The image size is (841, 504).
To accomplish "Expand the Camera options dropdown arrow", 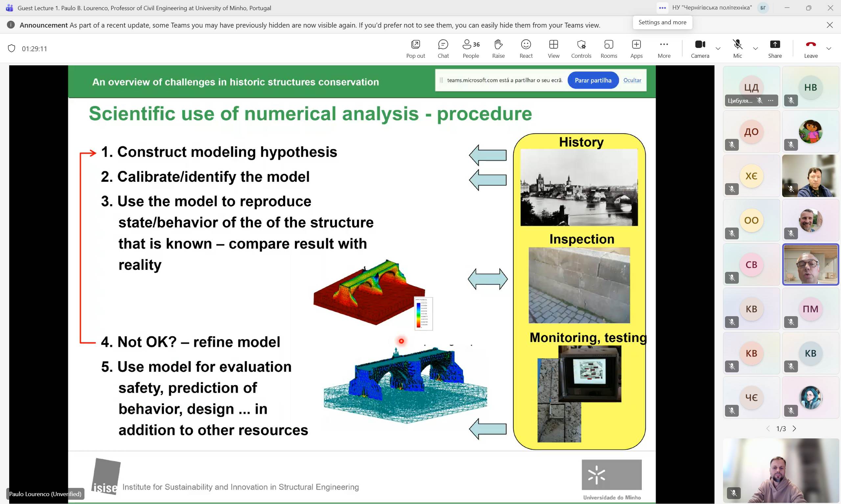I will pos(718,49).
